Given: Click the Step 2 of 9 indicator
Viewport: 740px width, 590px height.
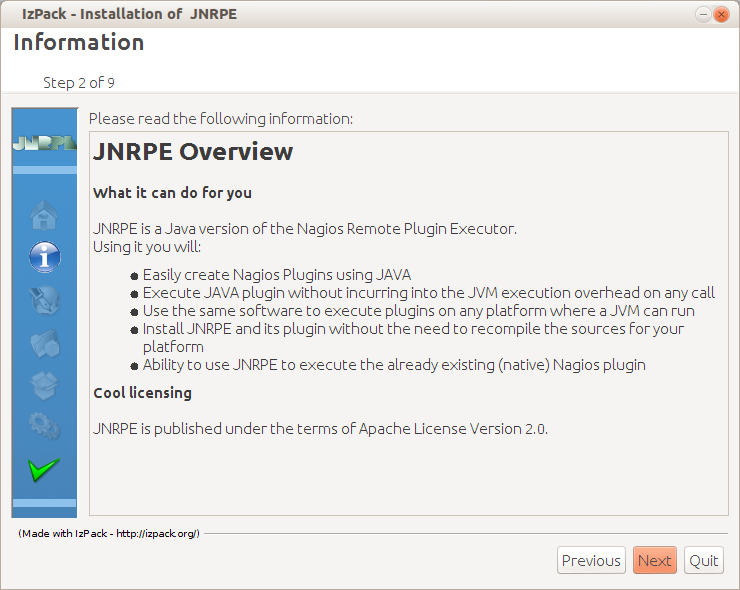Looking at the screenshot, I should (x=79, y=83).
